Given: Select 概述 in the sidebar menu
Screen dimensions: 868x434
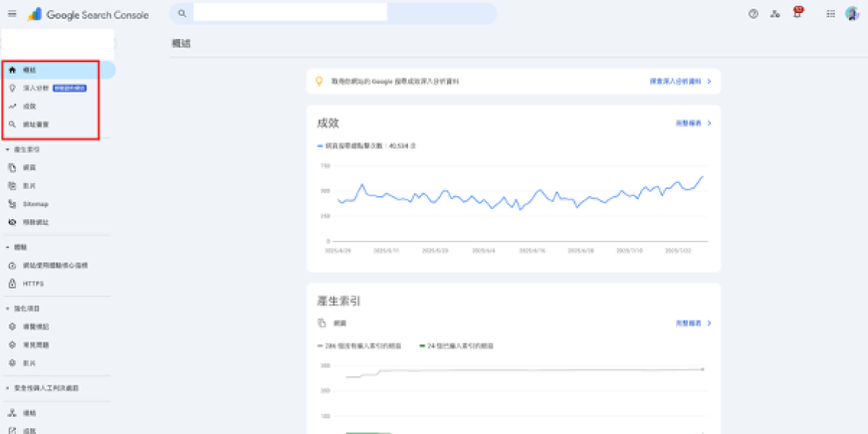Looking at the screenshot, I should point(29,70).
